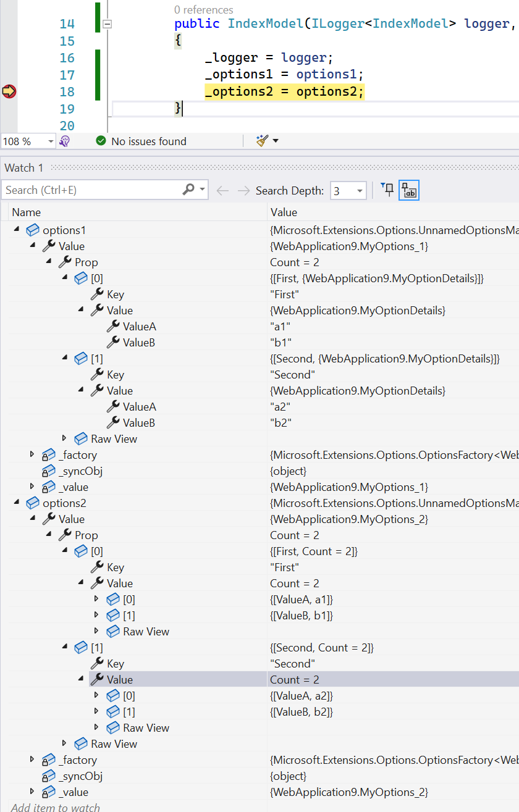Select the code cleanup broom icon
Viewport: 519px width, 812px height.
click(262, 141)
